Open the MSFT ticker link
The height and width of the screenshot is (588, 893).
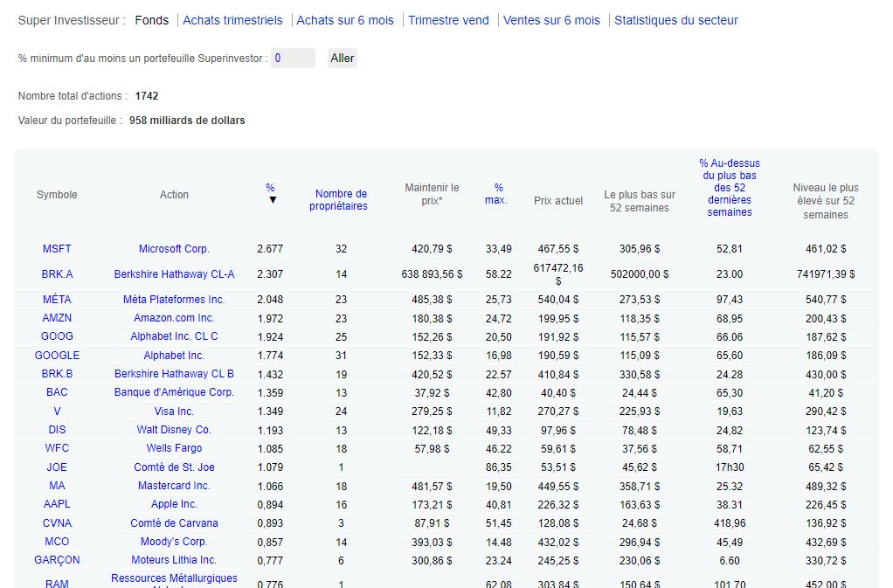[56, 248]
